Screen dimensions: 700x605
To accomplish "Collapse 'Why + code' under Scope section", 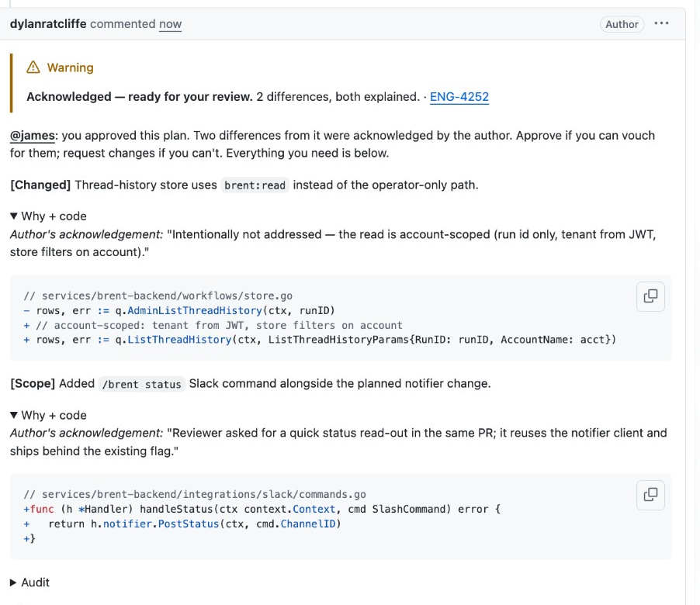I will (48, 415).
